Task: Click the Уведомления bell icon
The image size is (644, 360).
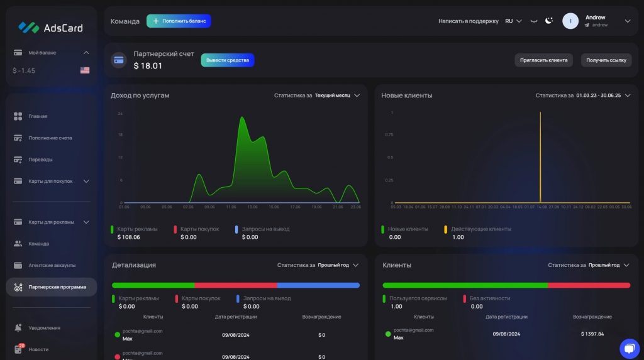Action: (x=18, y=328)
